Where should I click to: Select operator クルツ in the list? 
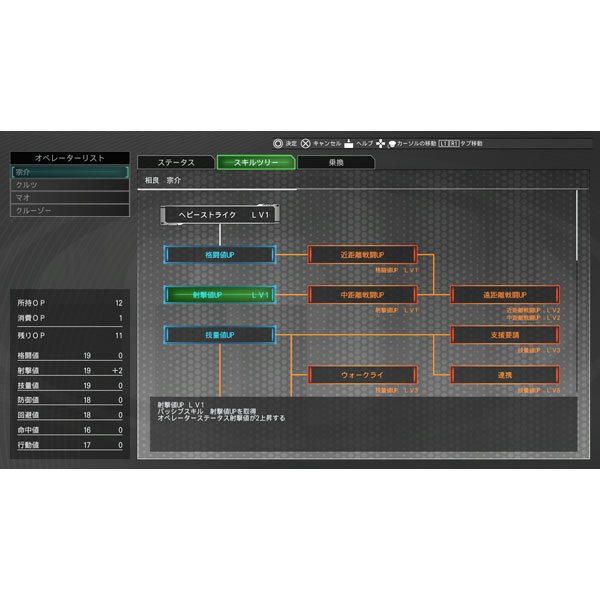[x=70, y=185]
